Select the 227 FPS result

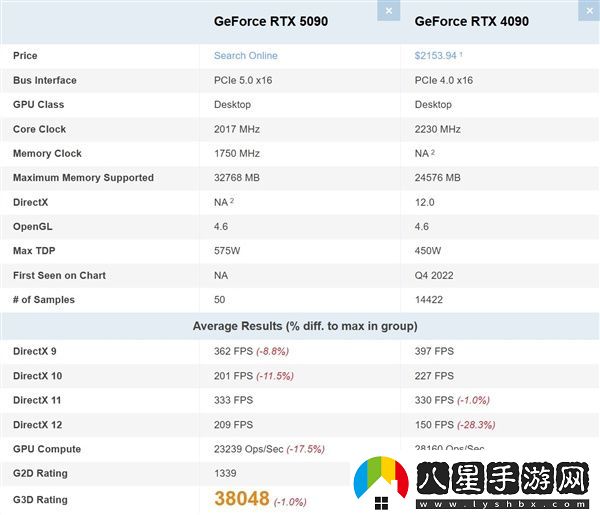(x=434, y=376)
